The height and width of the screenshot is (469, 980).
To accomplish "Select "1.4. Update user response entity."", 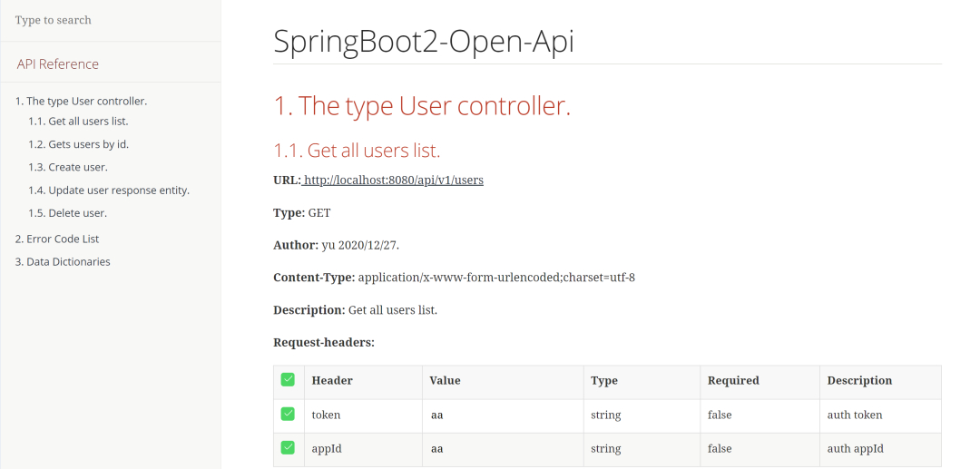I will pos(109,191).
